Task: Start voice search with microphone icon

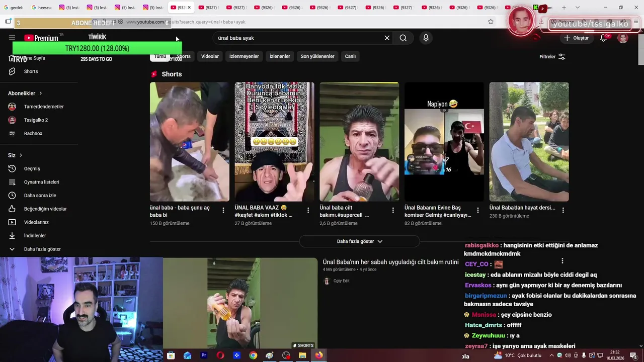Action: pyautogui.click(x=426, y=38)
